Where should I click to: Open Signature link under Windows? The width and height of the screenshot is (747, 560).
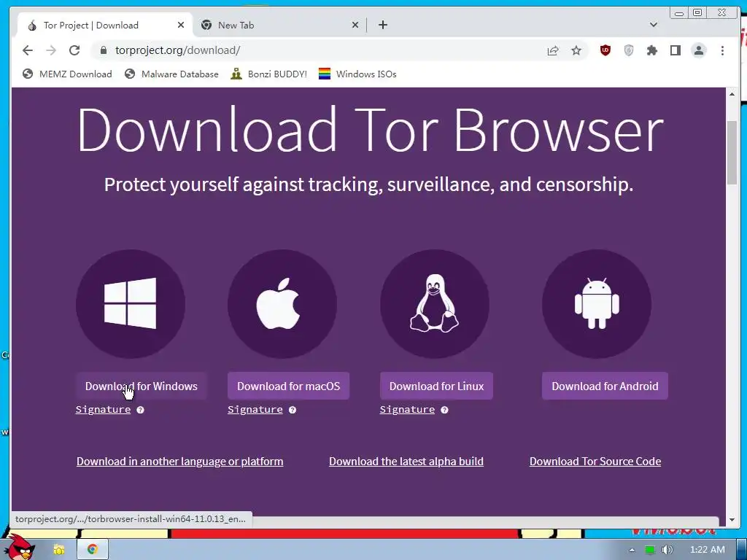pos(103,410)
